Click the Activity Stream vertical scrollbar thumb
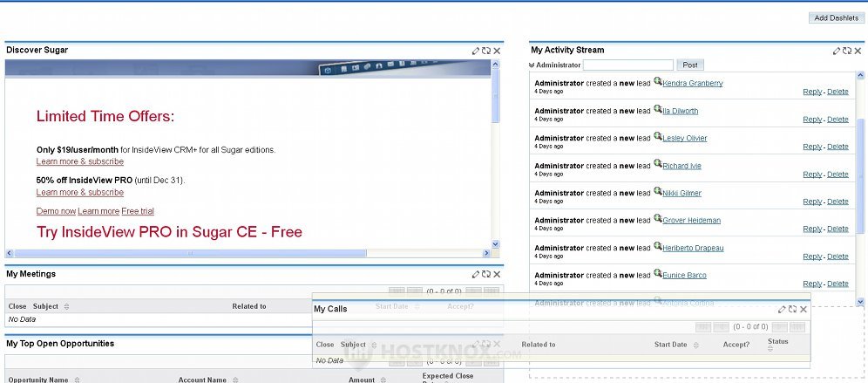 click(x=860, y=176)
